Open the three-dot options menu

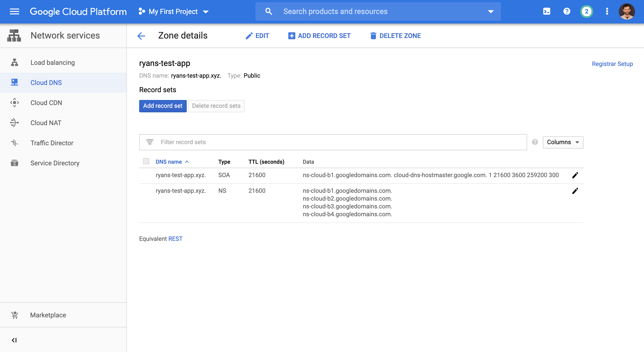(607, 11)
